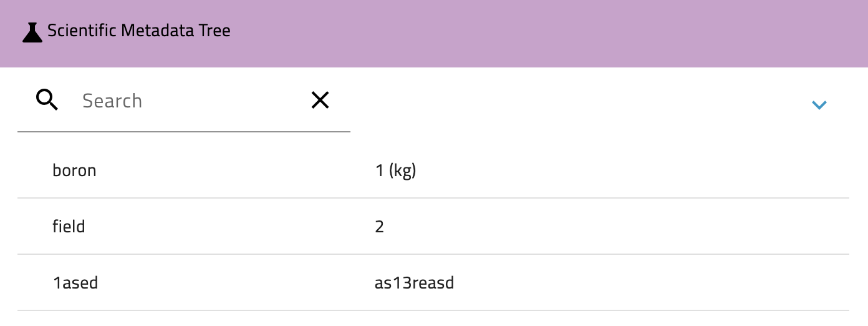868x326 pixels.
Task: Click the divider line under the 1ased row
Action: tap(433, 310)
